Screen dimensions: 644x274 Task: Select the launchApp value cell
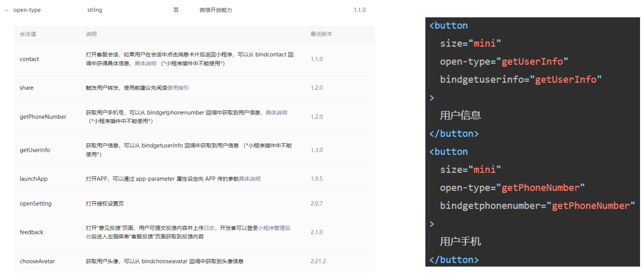(x=34, y=179)
